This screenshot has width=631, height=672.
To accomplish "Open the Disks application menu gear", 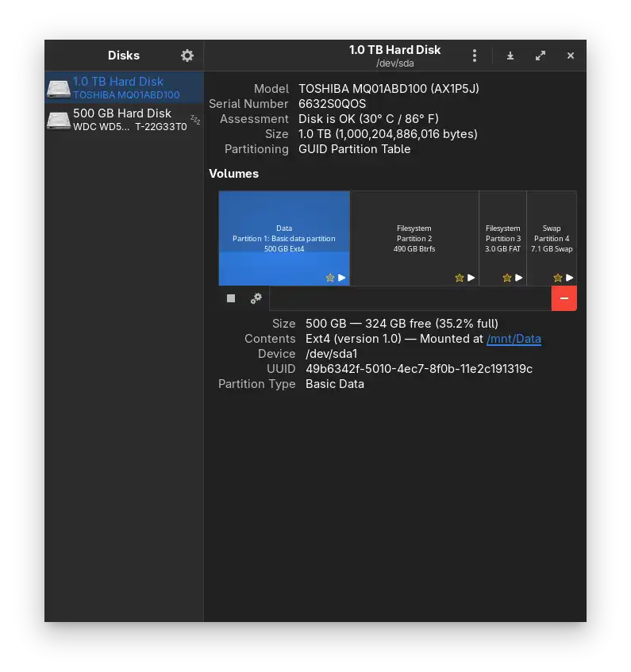I will point(187,56).
